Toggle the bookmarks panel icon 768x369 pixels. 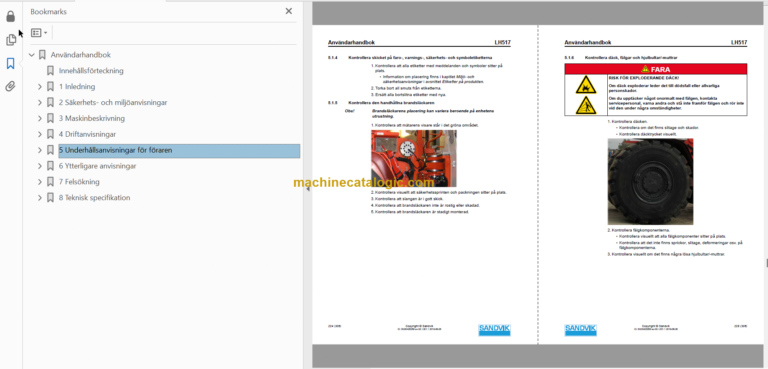click(10, 63)
